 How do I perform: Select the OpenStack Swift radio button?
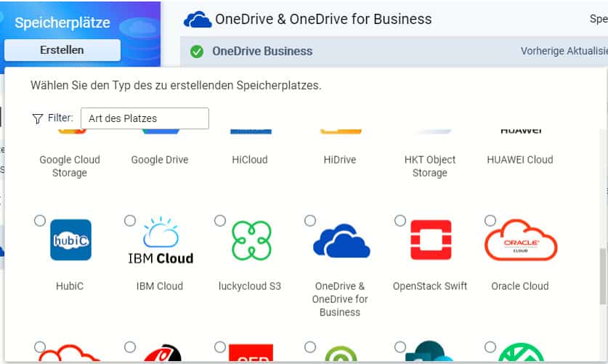400,221
